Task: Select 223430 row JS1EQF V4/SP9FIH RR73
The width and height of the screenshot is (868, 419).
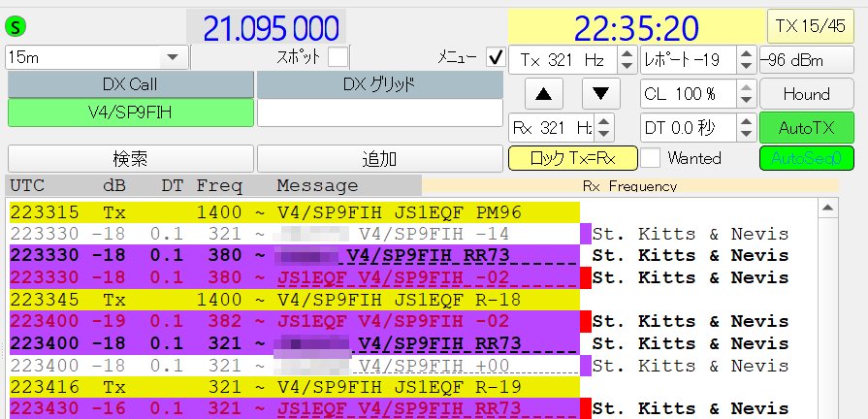Action: pos(295,408)
